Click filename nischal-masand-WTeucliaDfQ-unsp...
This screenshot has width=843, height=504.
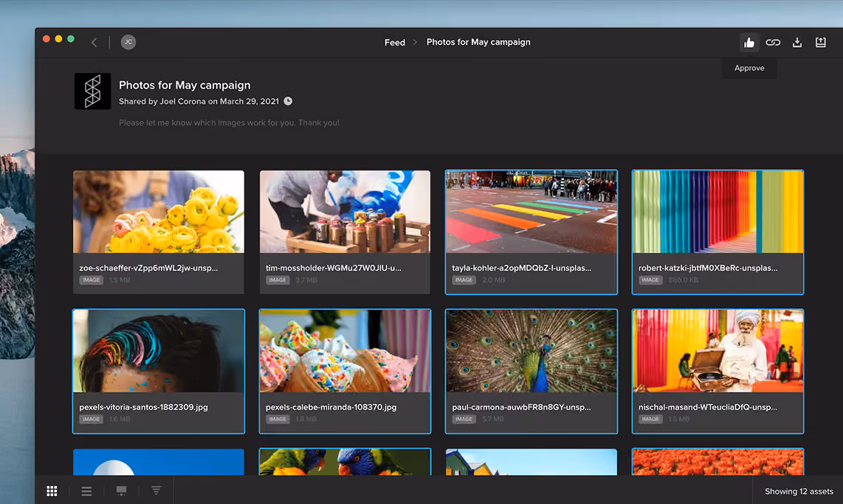(x=707, y=407)
